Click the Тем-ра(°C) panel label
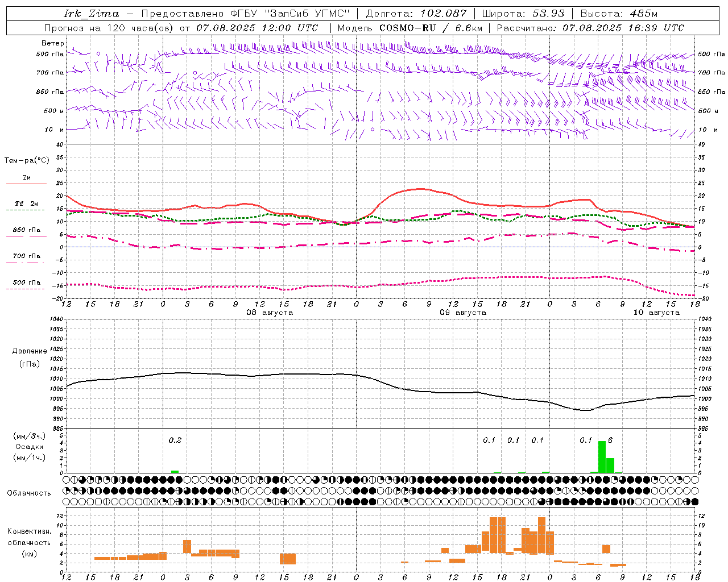 [x=27, y=161]
